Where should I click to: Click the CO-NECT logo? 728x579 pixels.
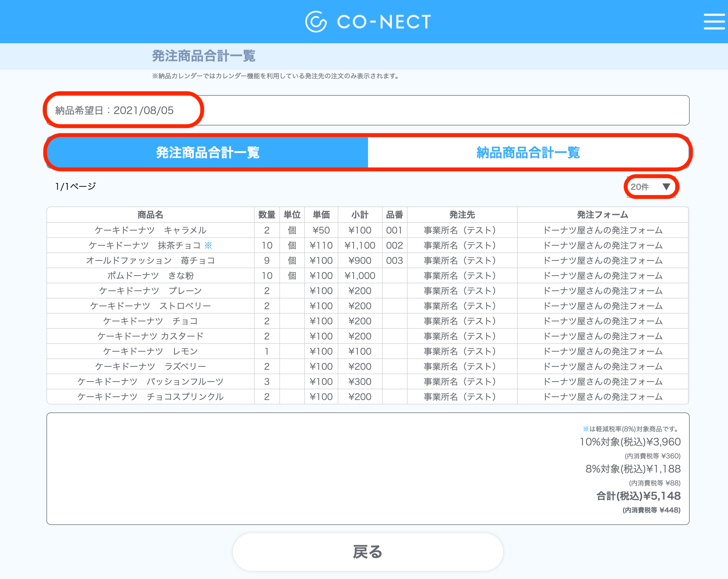pyautogui.click(x=368, y=22)
